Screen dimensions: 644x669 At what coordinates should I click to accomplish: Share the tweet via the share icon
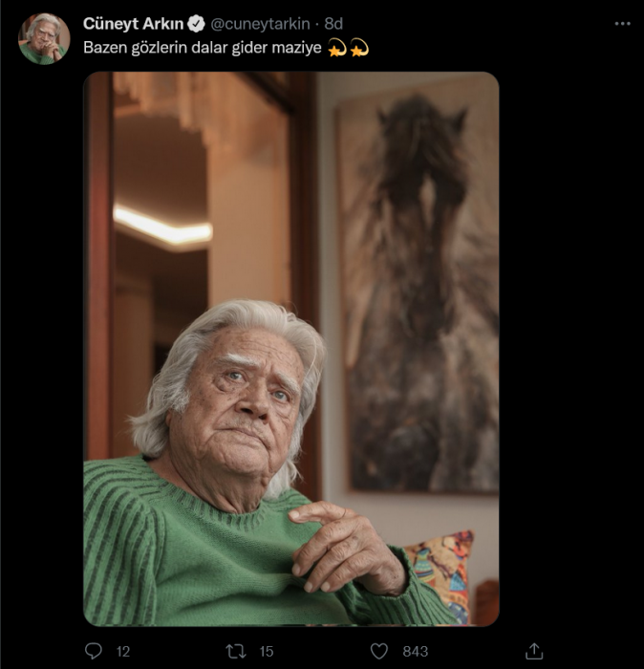pos(535,651)
